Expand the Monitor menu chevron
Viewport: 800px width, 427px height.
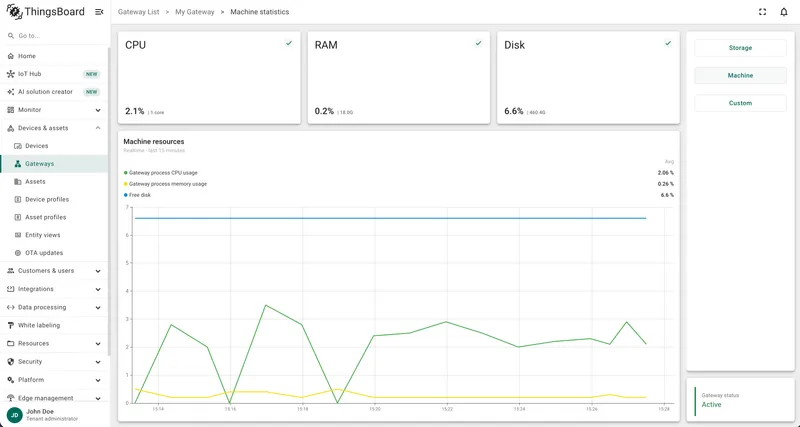pos(98,110)
